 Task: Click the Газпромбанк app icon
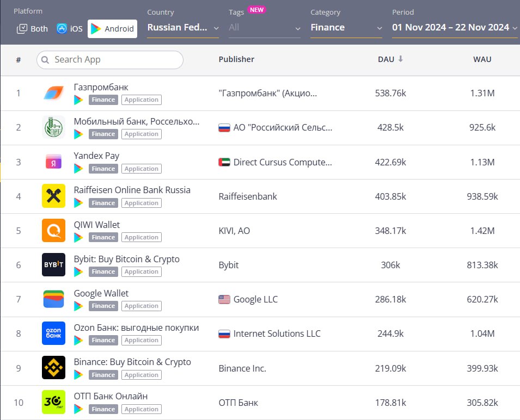click(x=53, y=93)
